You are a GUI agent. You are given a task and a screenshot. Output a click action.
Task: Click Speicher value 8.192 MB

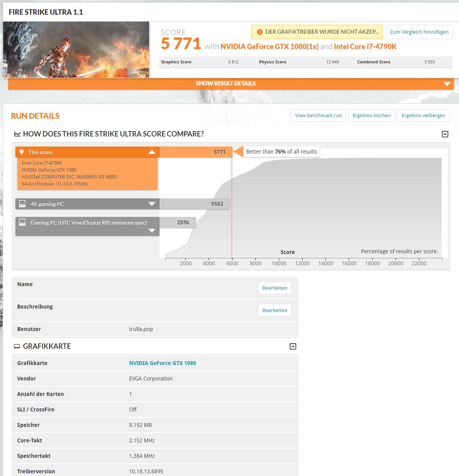(x=140, y=425)
